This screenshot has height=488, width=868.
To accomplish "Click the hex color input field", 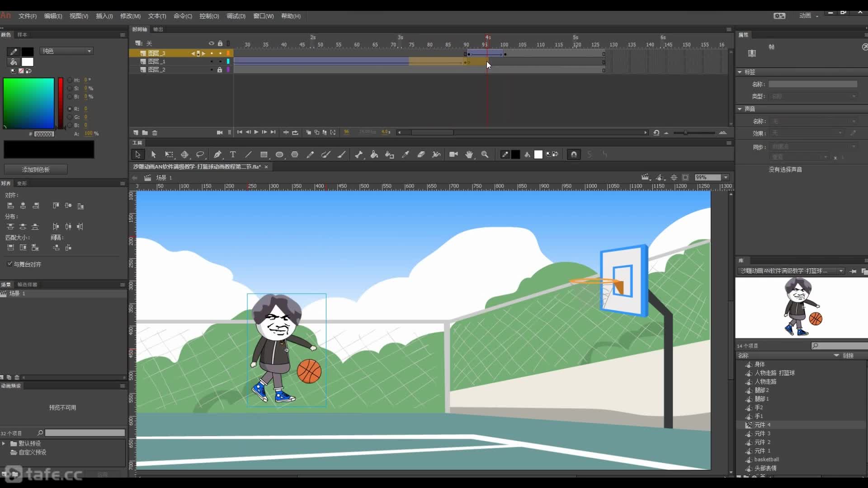I will (x=44, y=134).
